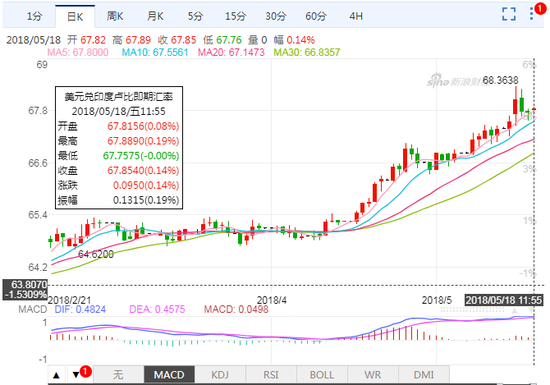Click the MA30: 66.8357 legend
The width and height of the screenshot is (550, 385).
click(x=307, y=52)
